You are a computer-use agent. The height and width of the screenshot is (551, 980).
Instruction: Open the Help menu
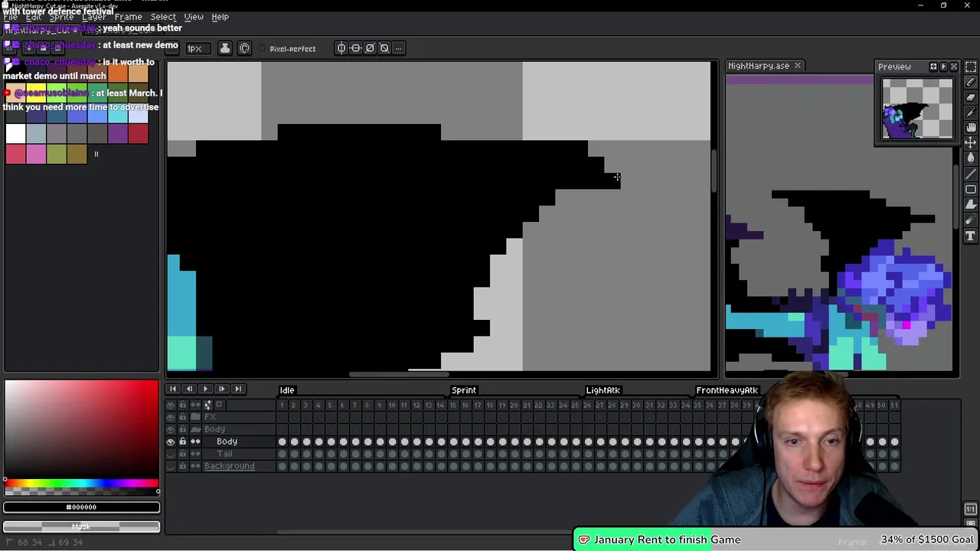pyautogui.click(x=220, y=17)
